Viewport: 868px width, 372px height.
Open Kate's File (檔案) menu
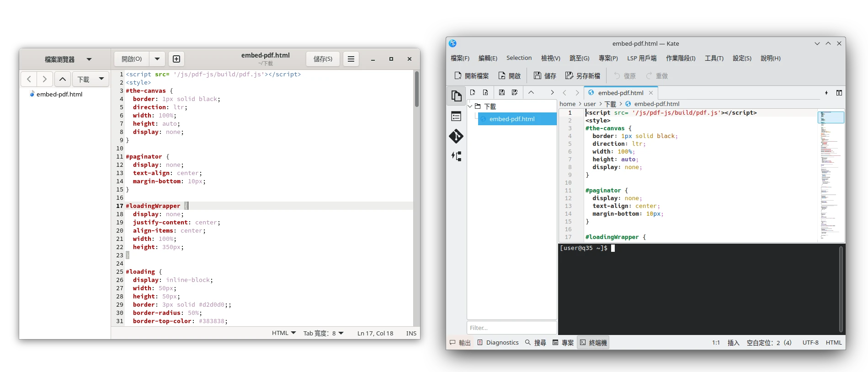(460, 58)
